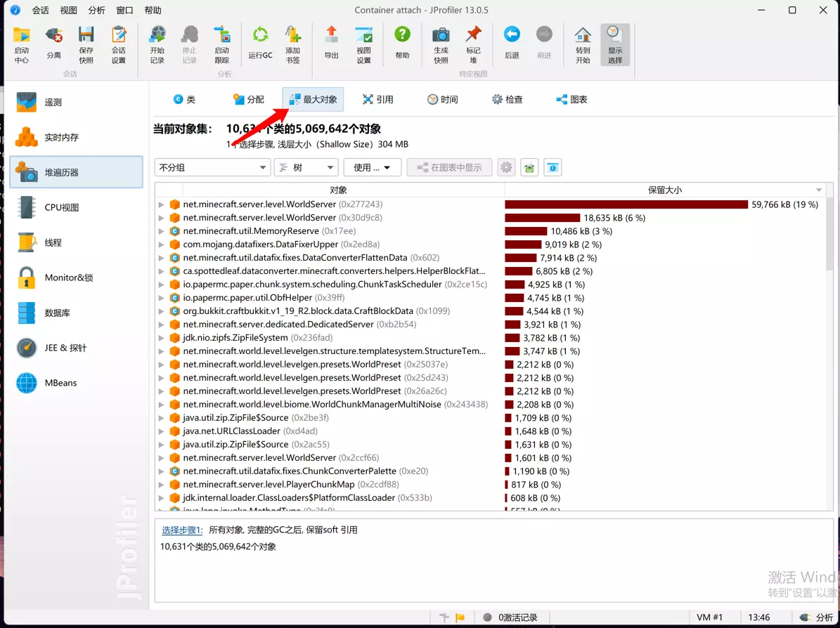840x628 pixels.
Task: Click the 选择步骤1 link
Action: (x=182, y=530)
